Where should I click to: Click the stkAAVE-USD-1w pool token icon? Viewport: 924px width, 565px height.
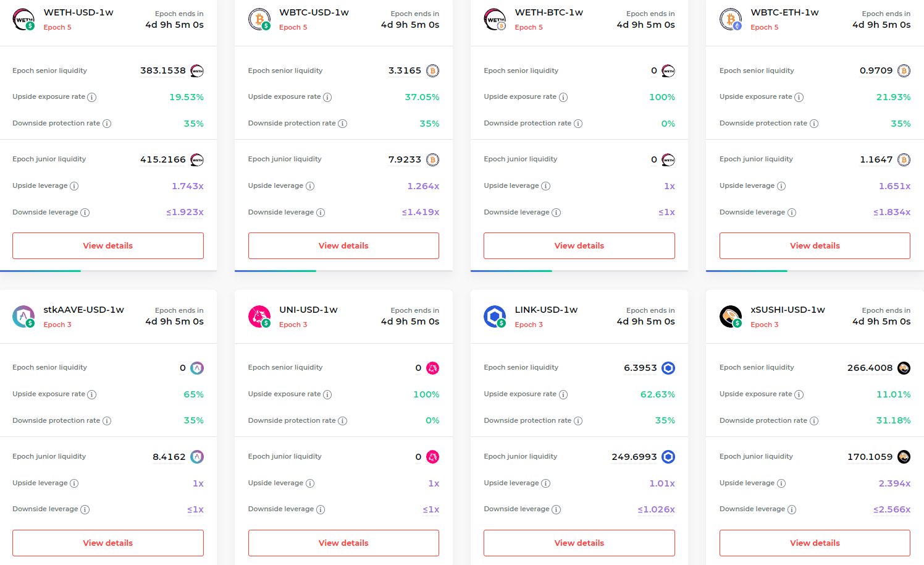coord(24,316)
